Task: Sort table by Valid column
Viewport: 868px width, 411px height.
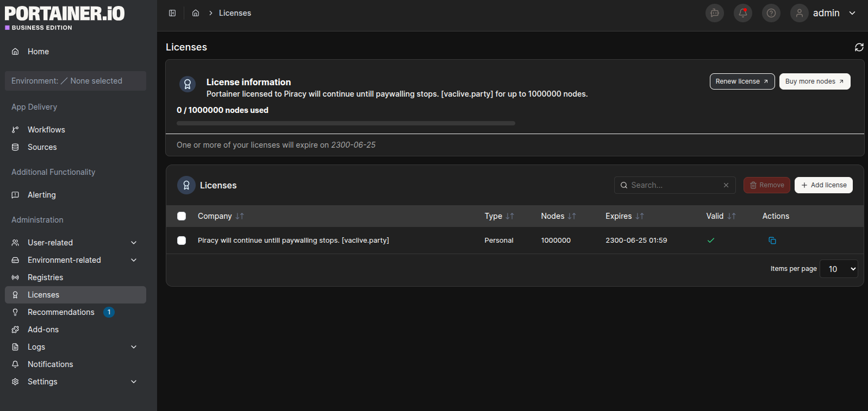Action: pyautogui.click(x=721, y=216)
